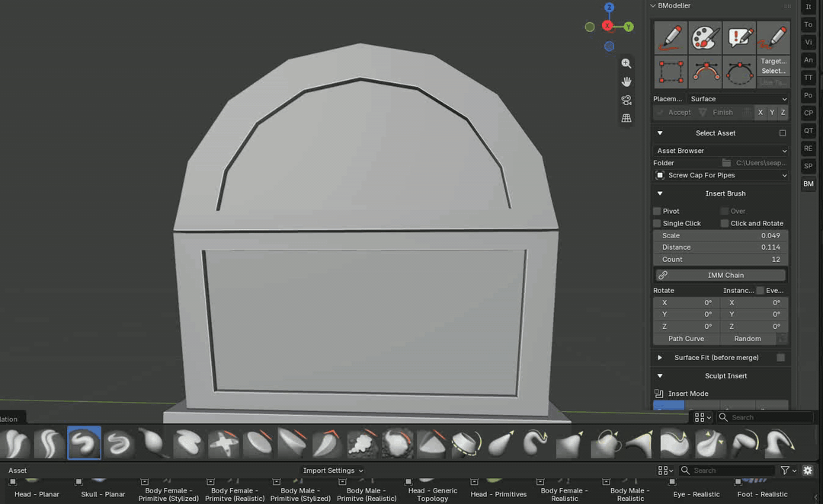Screen dimensions: 823x504
Task: Click the Random button
Action: point(748,339)
